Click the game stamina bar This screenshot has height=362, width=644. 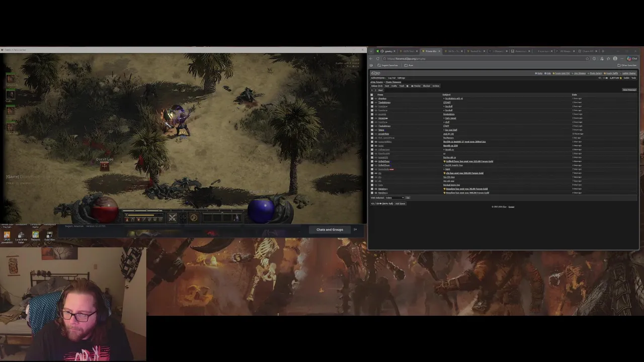(143, 215)
